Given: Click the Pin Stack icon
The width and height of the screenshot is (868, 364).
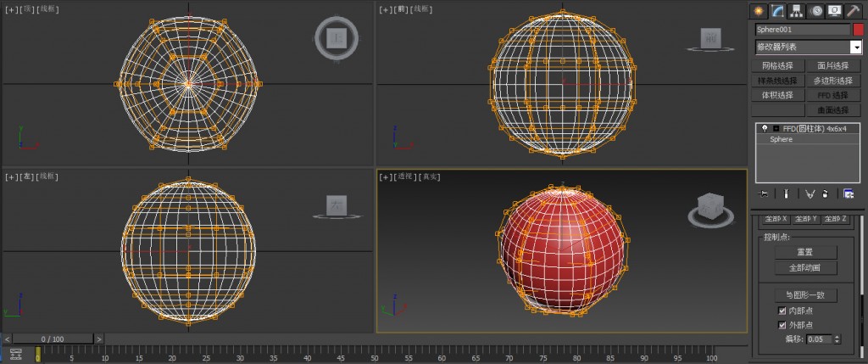Looking at the screenshot, I should coord(764,193).
